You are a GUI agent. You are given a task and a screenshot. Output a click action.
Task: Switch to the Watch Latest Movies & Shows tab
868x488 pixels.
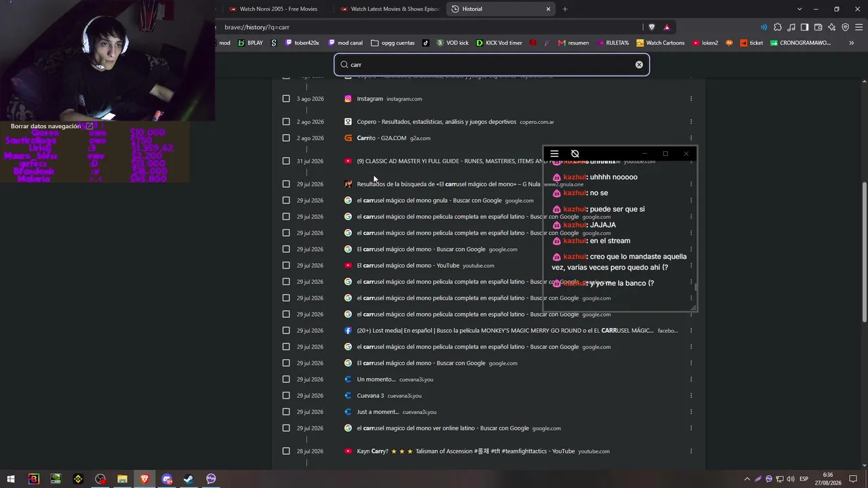pos(391,9)
